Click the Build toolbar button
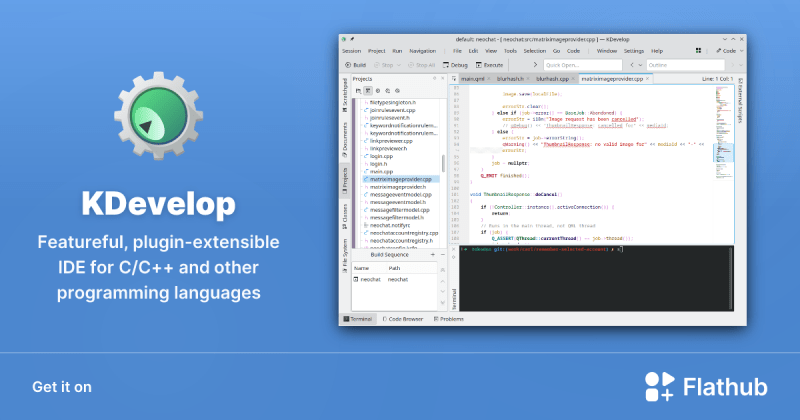Screen dimensions: 800x420 click(356, 65)
